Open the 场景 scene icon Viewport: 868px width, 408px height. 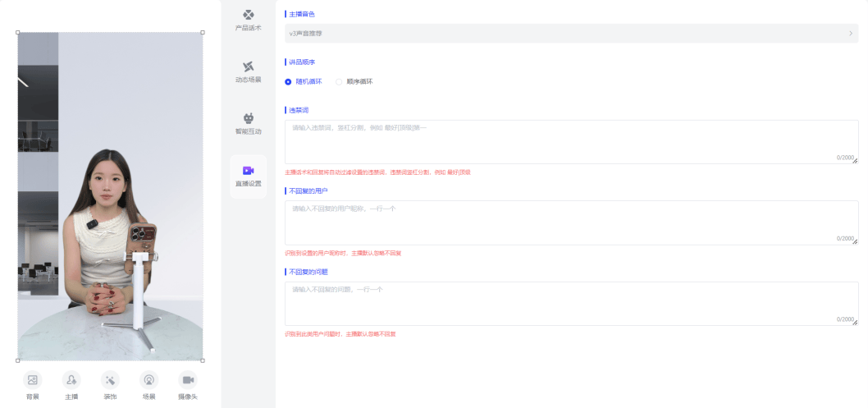pos(149,380)
